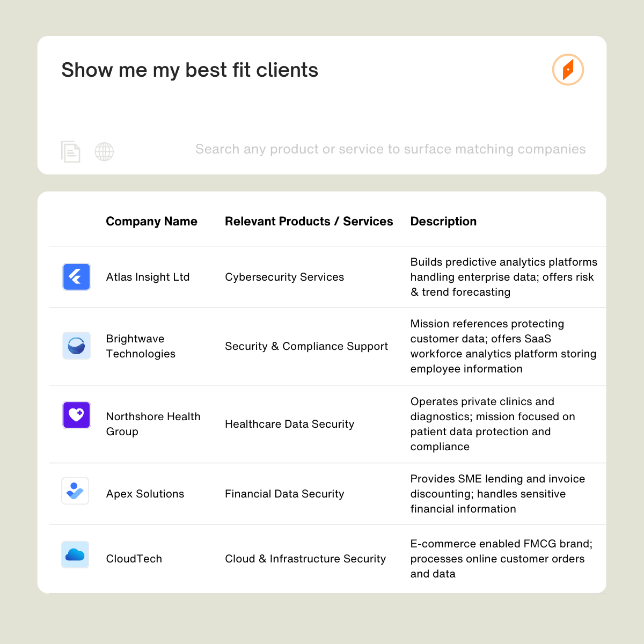
Task: Select the Cybersecurity Services entry
Action: click(x=284, y=277)
